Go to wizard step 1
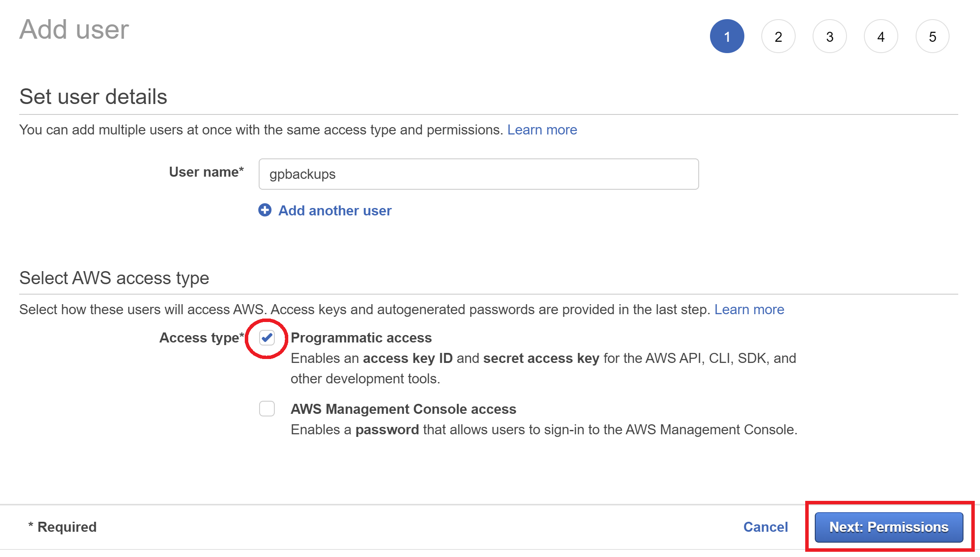The width and height of the screenshot is (980, 557). pyautogui.click(x=727, y=36)
